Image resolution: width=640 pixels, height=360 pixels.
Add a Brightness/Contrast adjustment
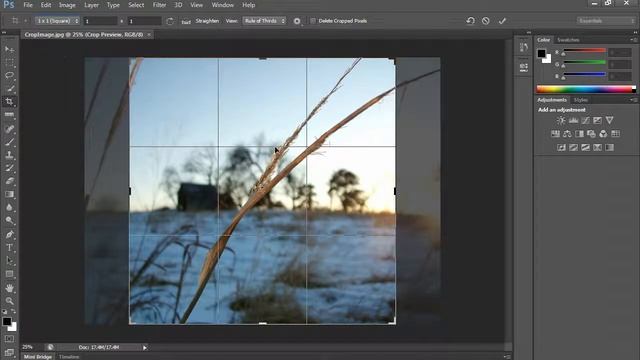click(x=561, y=120)
